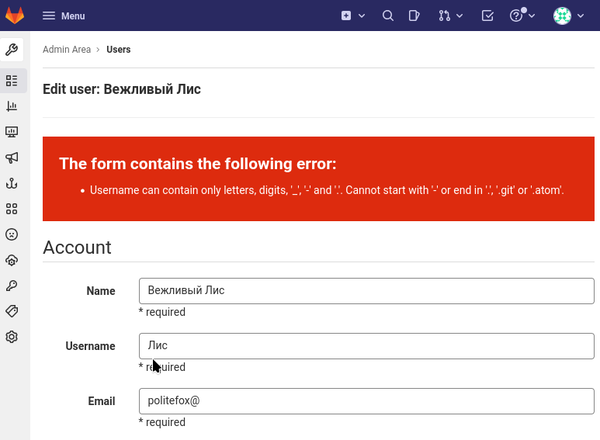Expand the merge requests dropdown
This screenshot has width=600, height=440.
(x=451, y=16)
